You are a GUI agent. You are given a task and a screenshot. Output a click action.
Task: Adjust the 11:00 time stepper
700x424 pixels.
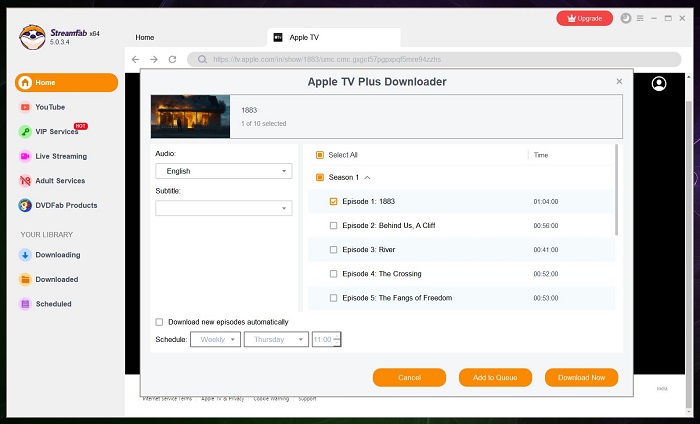tap(337, 339)
